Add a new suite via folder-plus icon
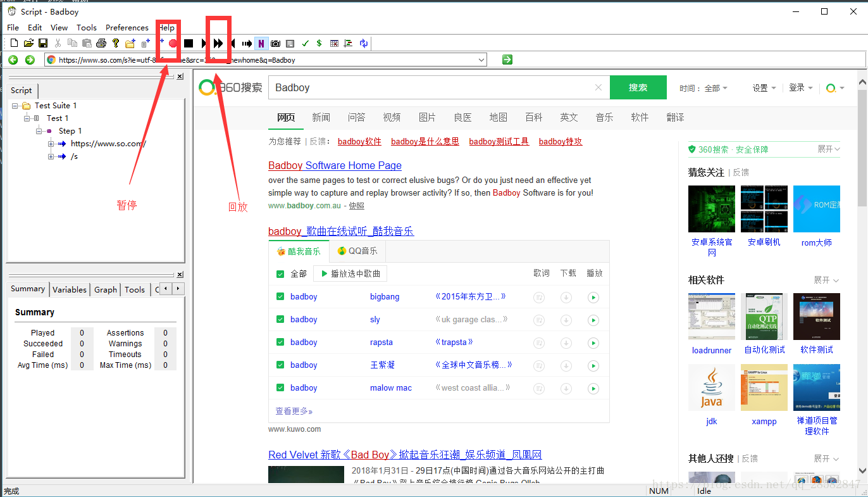Screen dimensions: 868x497 click(130, 43)
